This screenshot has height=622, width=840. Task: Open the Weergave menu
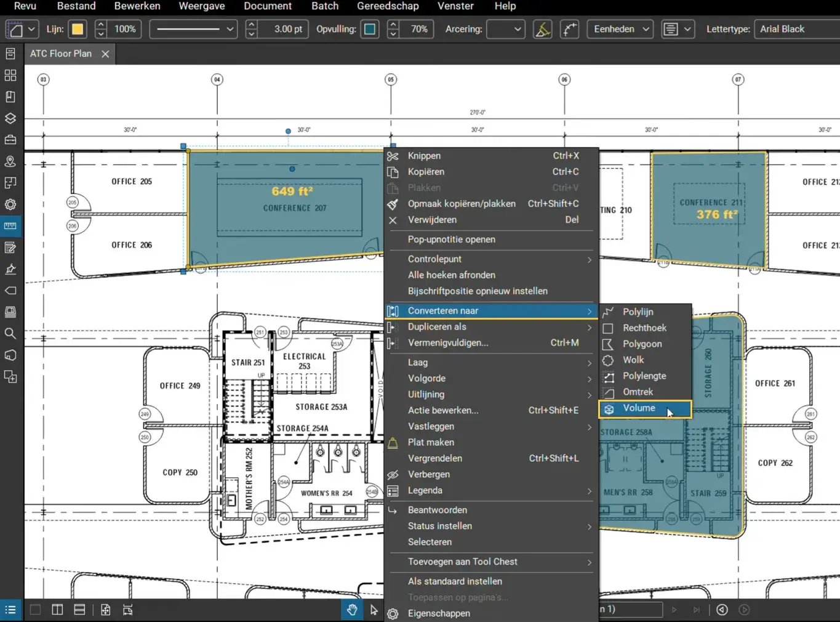[202, 6]
